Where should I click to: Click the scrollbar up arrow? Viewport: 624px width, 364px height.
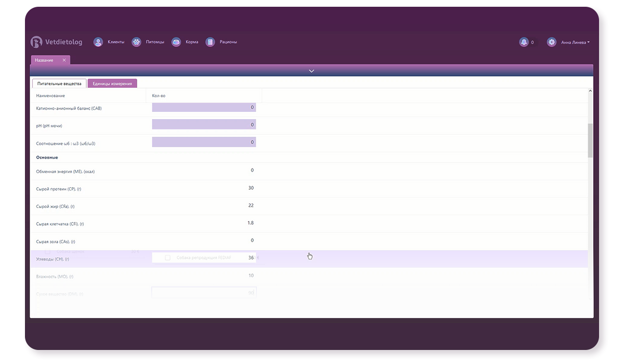[x=590, y=91]
